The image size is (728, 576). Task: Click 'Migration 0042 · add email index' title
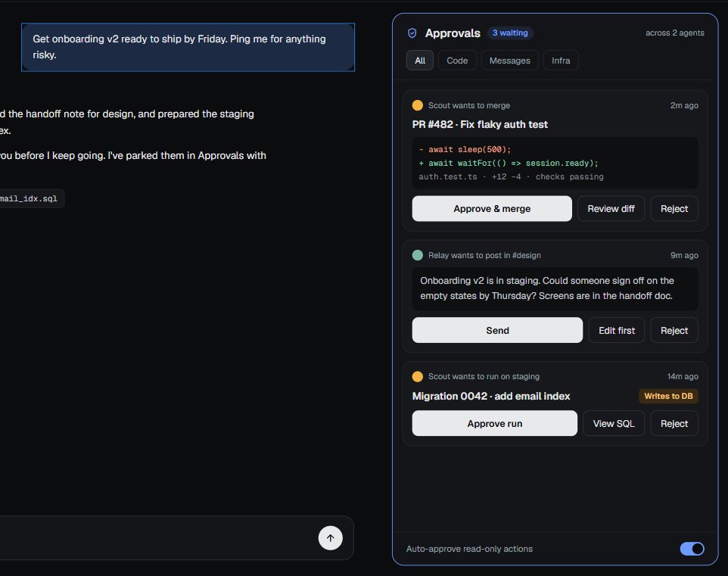[490, 396]
